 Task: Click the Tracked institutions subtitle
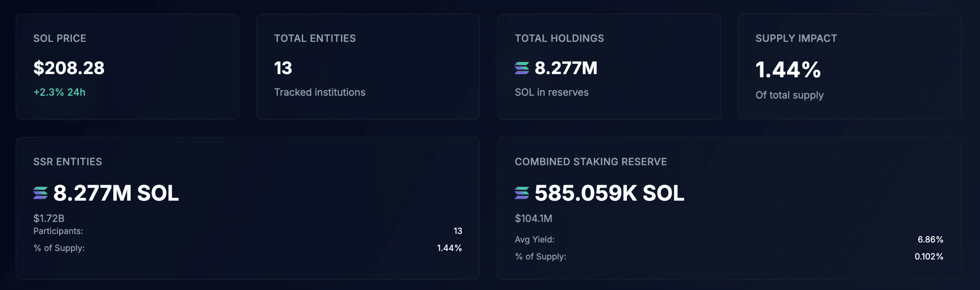coord(320,92)
